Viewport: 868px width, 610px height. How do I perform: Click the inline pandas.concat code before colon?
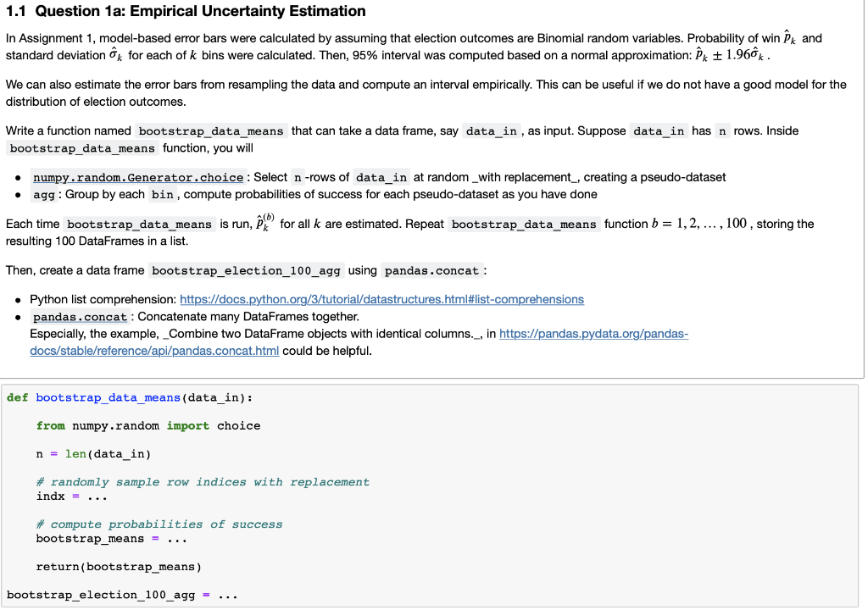(431, 270)
